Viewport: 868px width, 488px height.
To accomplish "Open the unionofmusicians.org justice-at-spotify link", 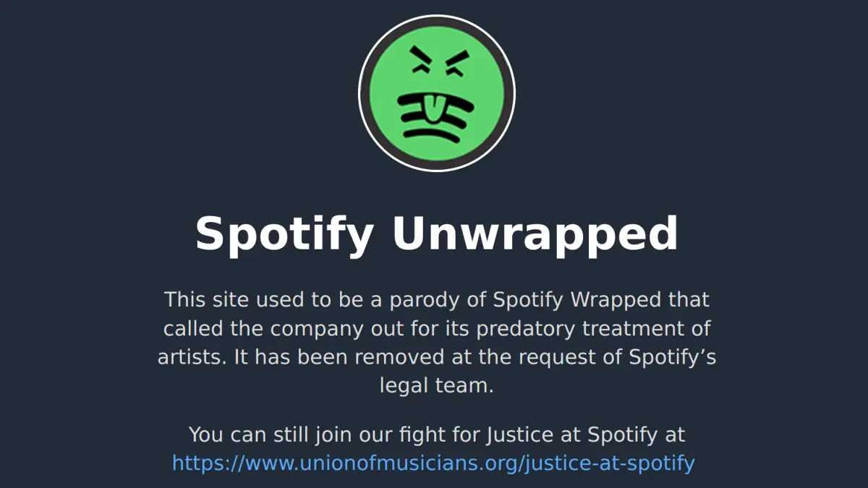I will pos(433,463).
